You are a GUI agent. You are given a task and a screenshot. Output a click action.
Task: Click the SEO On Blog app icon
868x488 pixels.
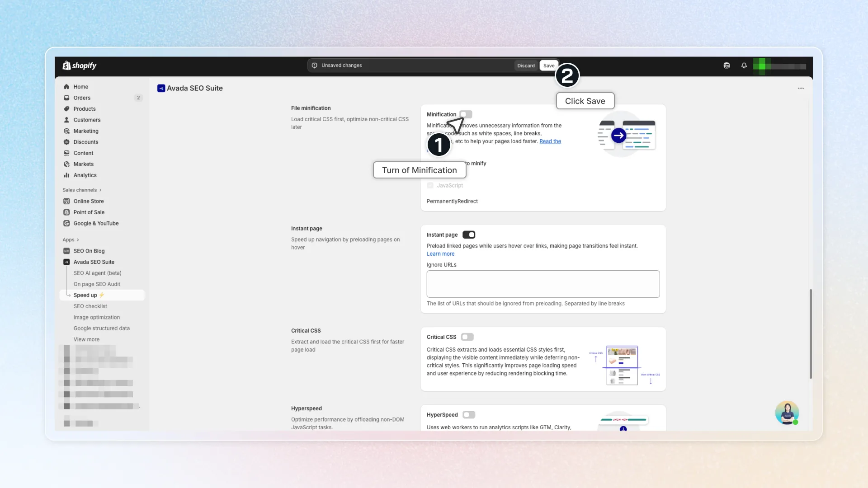66,251
